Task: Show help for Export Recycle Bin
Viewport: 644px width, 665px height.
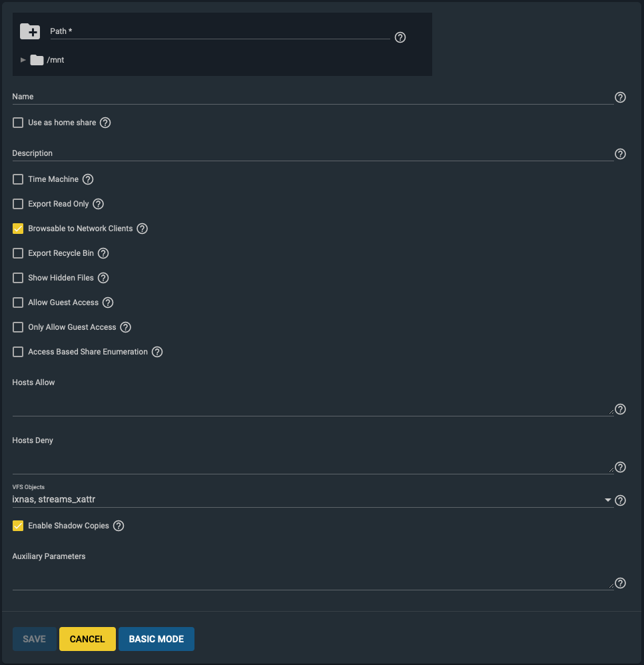Action: coord(103,253)
